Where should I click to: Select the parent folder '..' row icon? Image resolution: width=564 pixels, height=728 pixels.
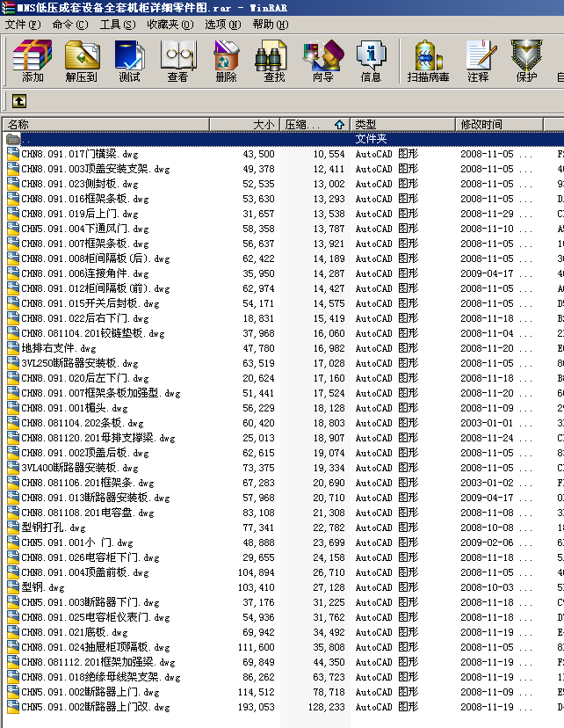pos(13,139)
